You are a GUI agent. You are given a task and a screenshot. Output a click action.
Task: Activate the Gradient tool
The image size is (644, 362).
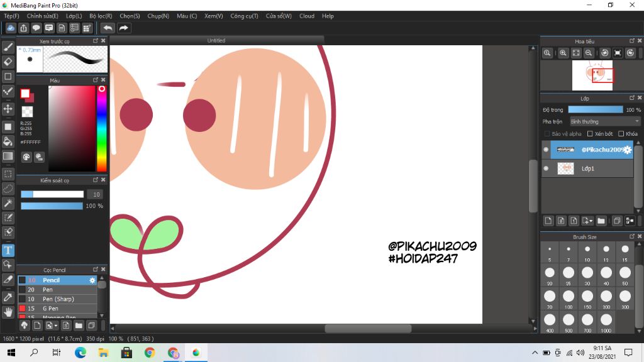pos(8,156)
